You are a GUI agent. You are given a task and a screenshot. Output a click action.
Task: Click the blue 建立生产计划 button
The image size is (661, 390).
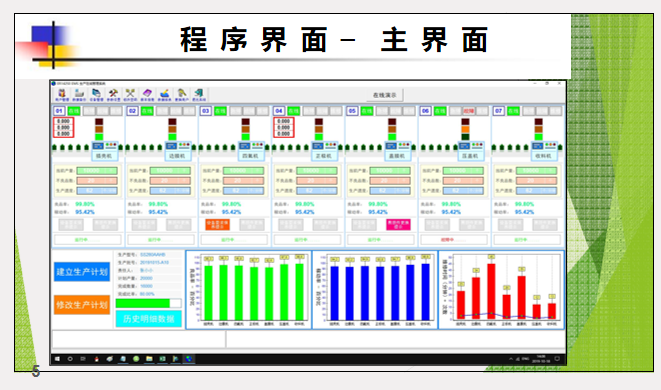82,272
